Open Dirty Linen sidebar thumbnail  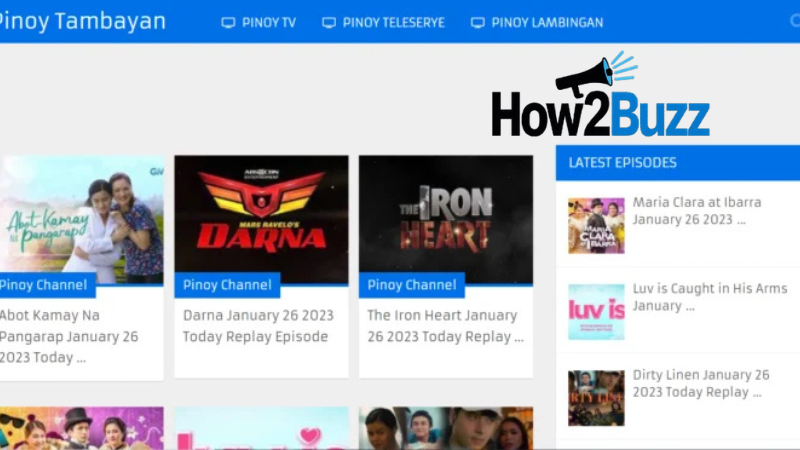[x=596, y=398]
